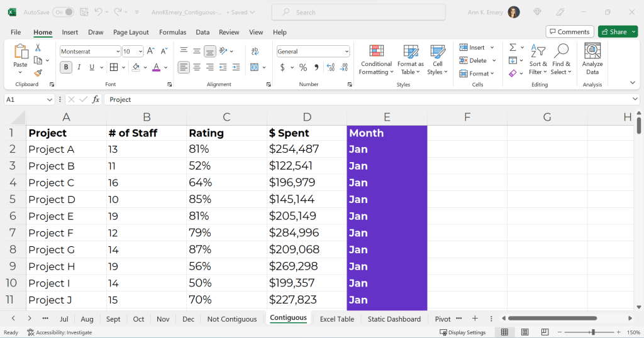
Task: Toggle Bold formatting button
Action: (65, 67)
